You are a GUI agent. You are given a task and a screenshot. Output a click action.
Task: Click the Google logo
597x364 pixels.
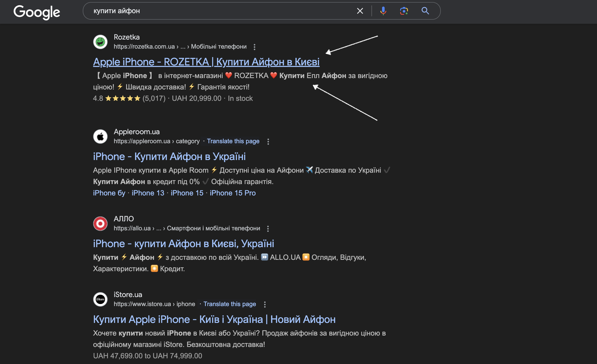37,12
